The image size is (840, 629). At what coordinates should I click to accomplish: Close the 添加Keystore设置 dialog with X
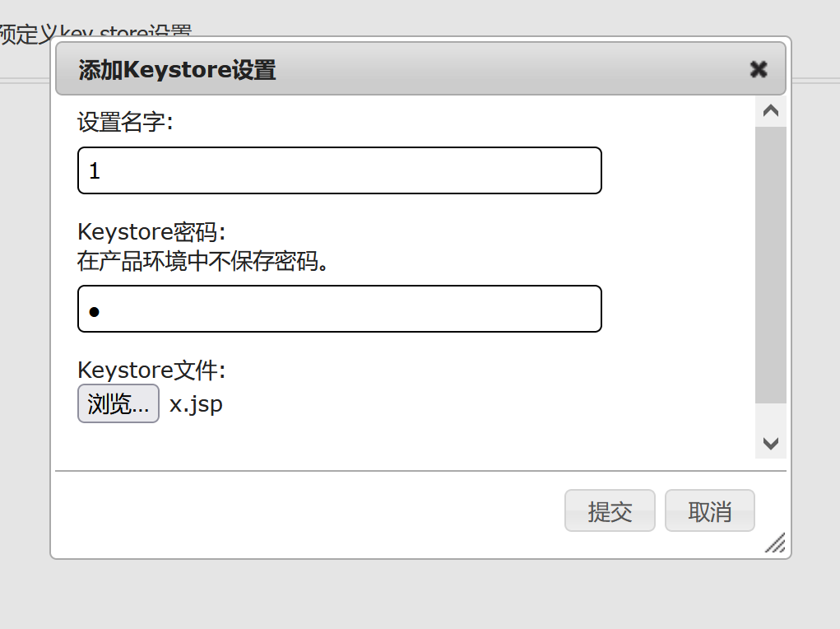759,69
